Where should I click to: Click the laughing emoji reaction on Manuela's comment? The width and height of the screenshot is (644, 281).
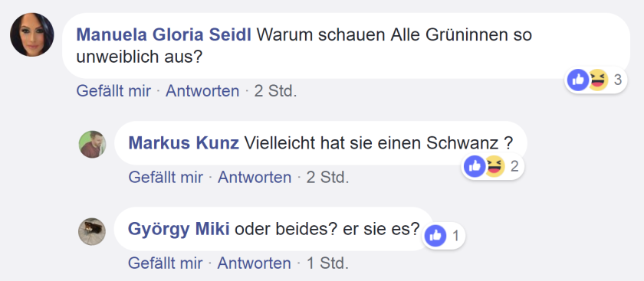597,80
